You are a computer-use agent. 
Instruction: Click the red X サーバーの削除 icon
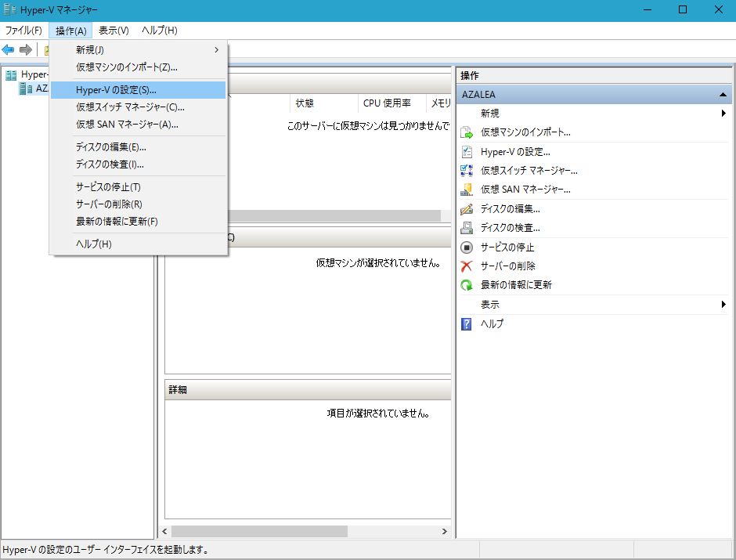[467, 266]
